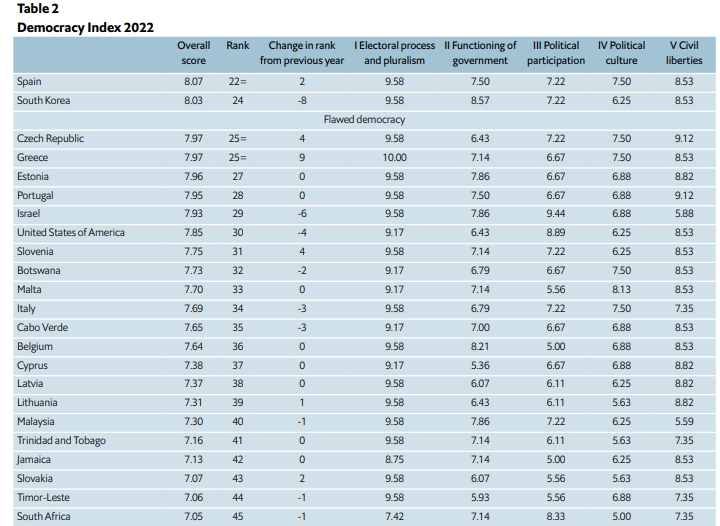The height and width of the screenshot is (526, 720).
Task: Click Malta's political culture score 8.13
Action: pyautogui.click(x=621, y=290)
